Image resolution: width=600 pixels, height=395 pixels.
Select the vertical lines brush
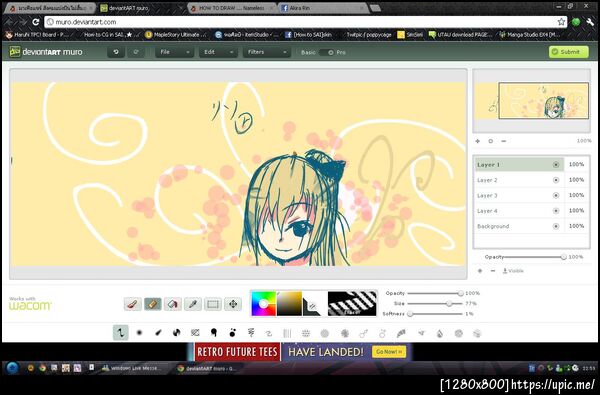287,333
